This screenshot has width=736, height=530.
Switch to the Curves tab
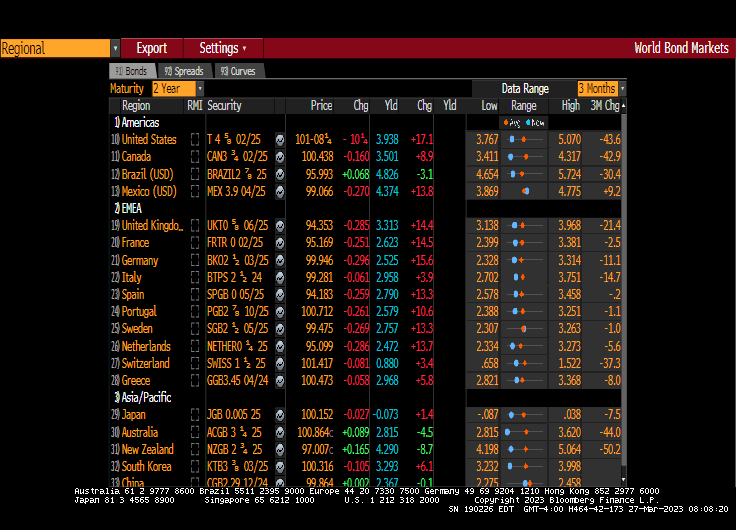(237, 71)
